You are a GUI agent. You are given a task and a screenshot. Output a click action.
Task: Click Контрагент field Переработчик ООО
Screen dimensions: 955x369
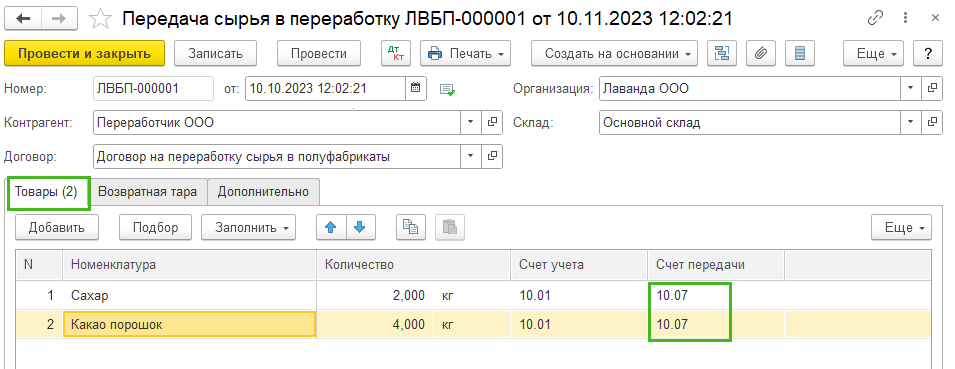[277, 122]
